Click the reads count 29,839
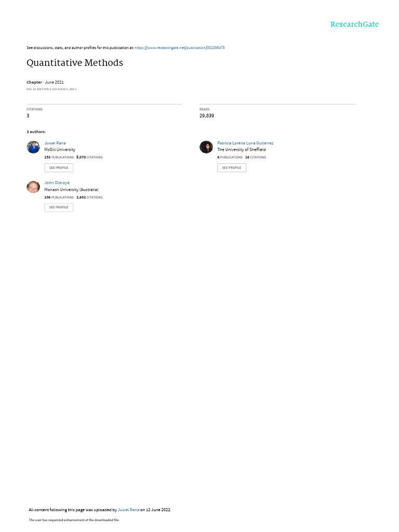Image resolution: width=399 pixels, height=532 pixels. pos(207,116)
